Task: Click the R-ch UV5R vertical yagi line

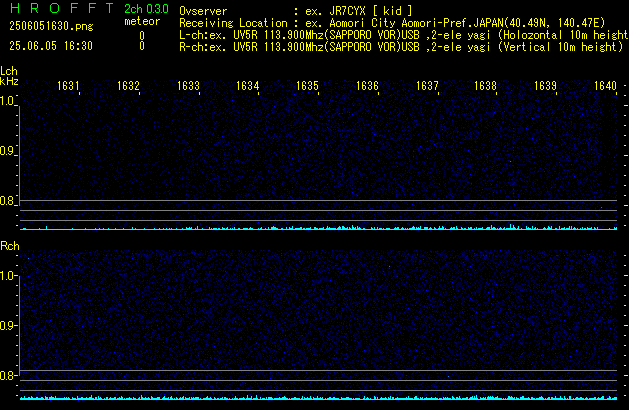Action: tap(401, 47)
